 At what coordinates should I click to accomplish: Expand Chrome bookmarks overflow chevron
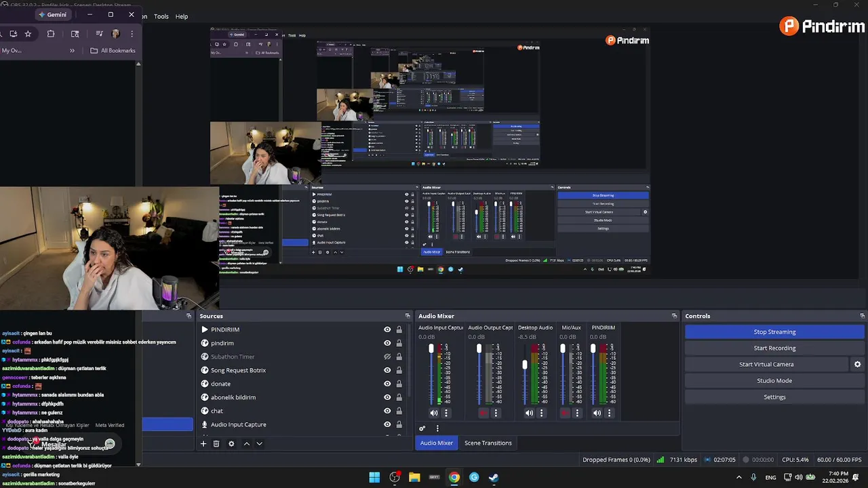[72, 50]
